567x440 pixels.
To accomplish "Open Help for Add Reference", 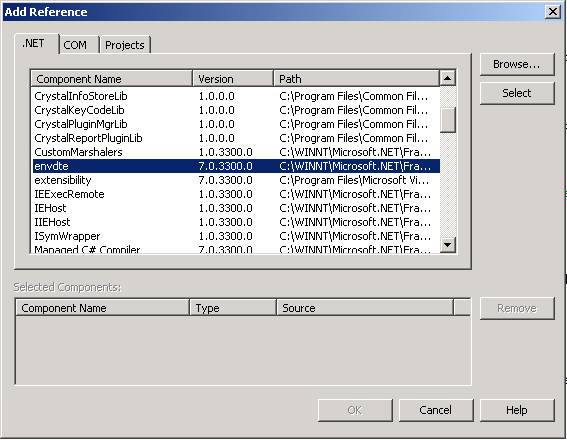I will (x=517, y=410).
